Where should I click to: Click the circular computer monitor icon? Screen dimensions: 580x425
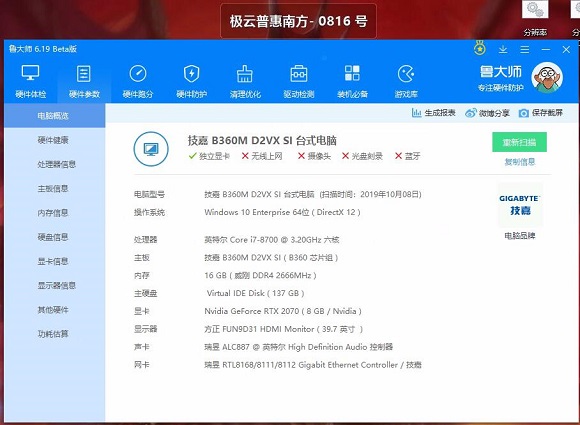(151, 149)
